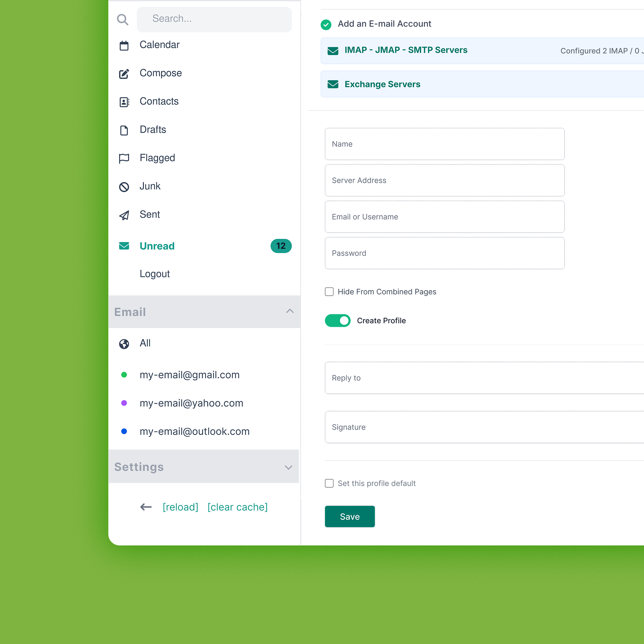Click the unread count badge 12
The width and height of the screenshot is (644, 644).
281,246
